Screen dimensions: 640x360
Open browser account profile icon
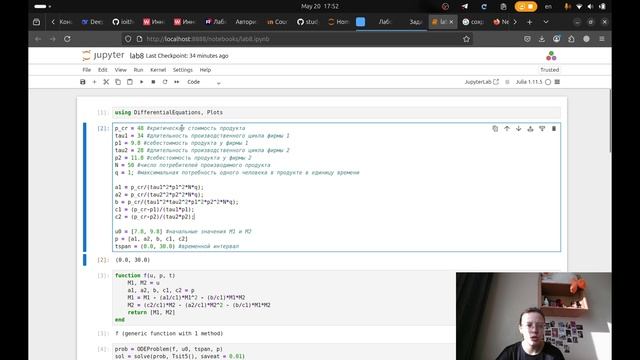[556, 39]
